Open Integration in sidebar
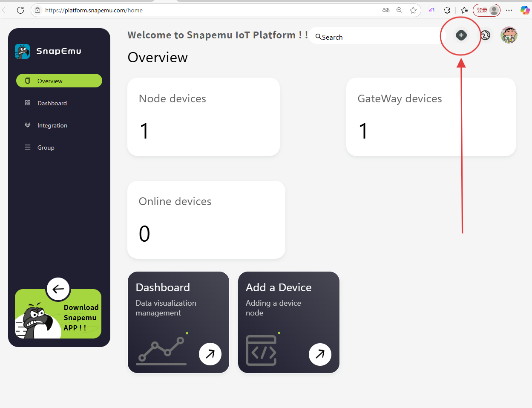Image resolution: width=532 pixels, height=408 pixels. [x=52, y=125]
